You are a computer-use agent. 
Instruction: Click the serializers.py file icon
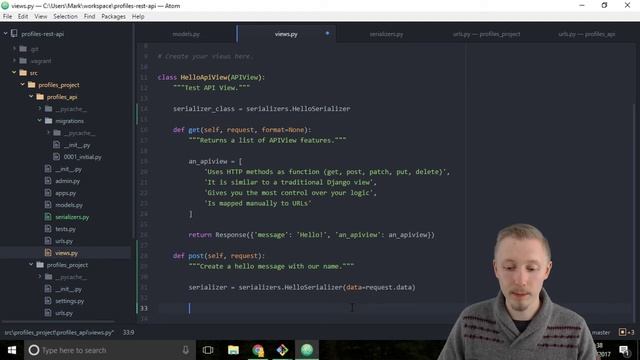[48, 217]
